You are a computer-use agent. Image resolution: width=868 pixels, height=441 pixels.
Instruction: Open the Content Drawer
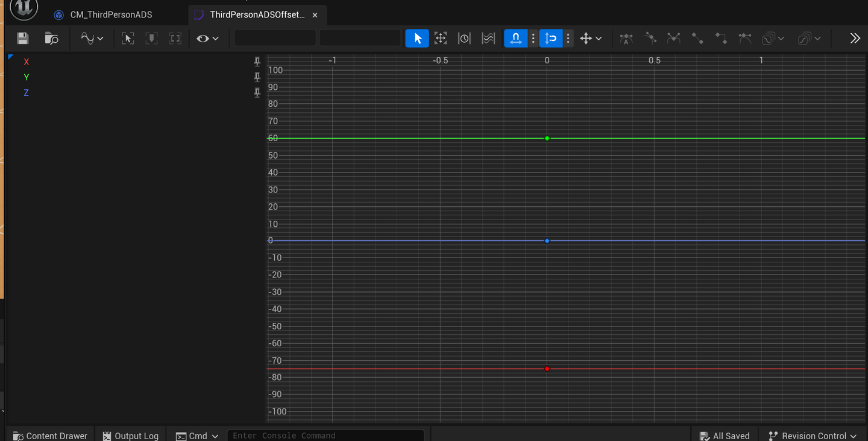tap(51, 436)
